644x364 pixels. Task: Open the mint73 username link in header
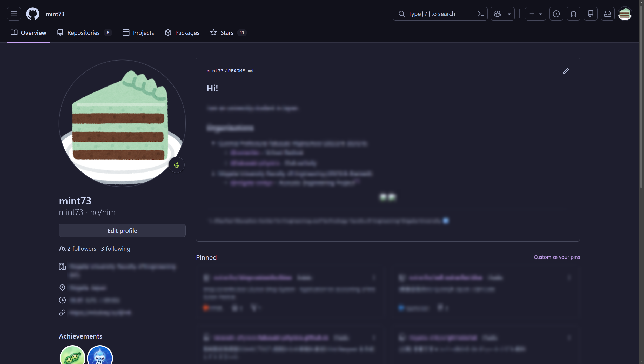click(55, 14)
